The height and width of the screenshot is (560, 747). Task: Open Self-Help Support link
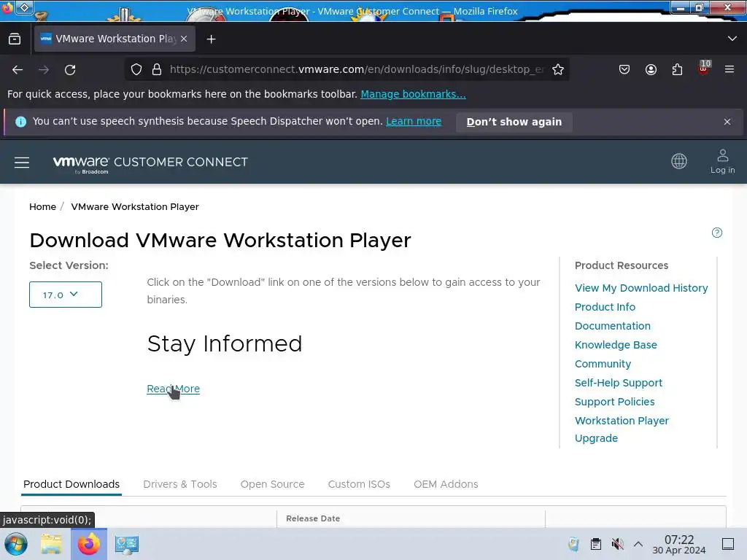619,383
